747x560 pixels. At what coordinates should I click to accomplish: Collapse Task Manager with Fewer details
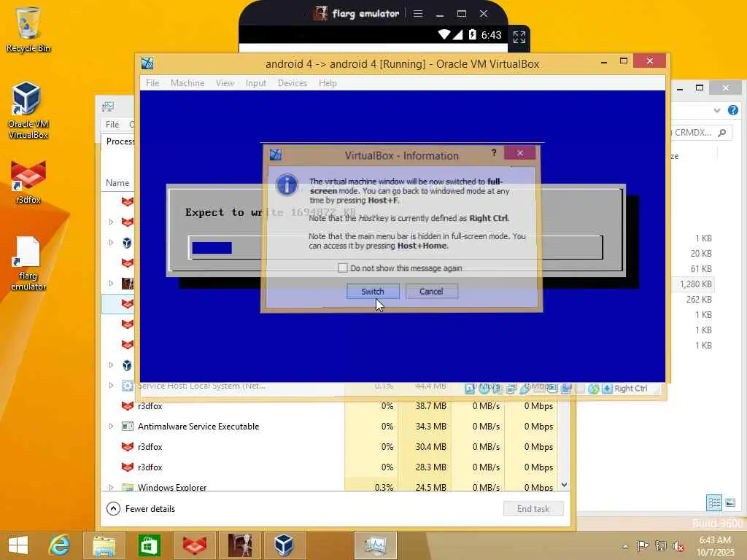click(x=141, y=508)
